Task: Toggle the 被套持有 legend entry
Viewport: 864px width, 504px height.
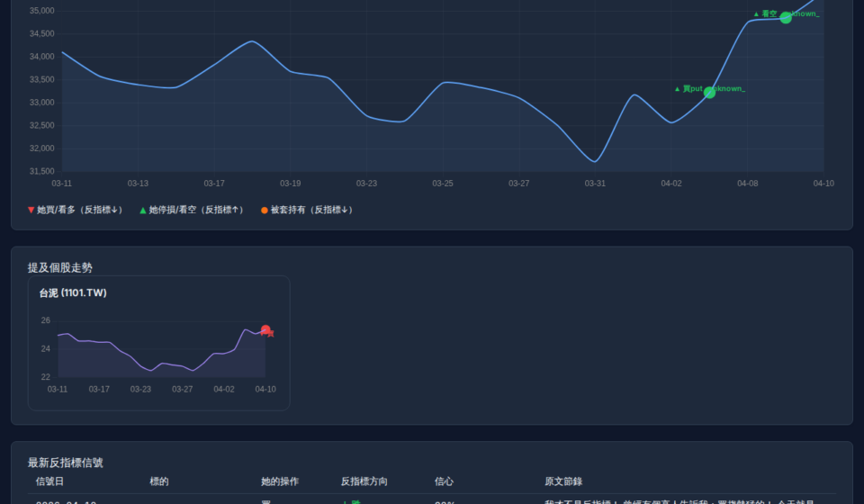Action: tap(307, 210)
